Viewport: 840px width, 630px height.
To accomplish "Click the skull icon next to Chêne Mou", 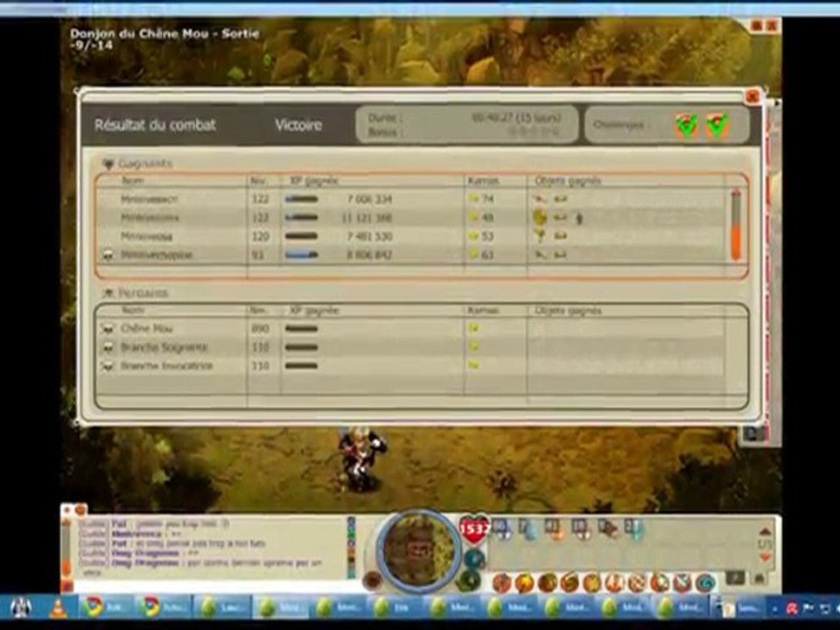I will (x=108, y=328).
